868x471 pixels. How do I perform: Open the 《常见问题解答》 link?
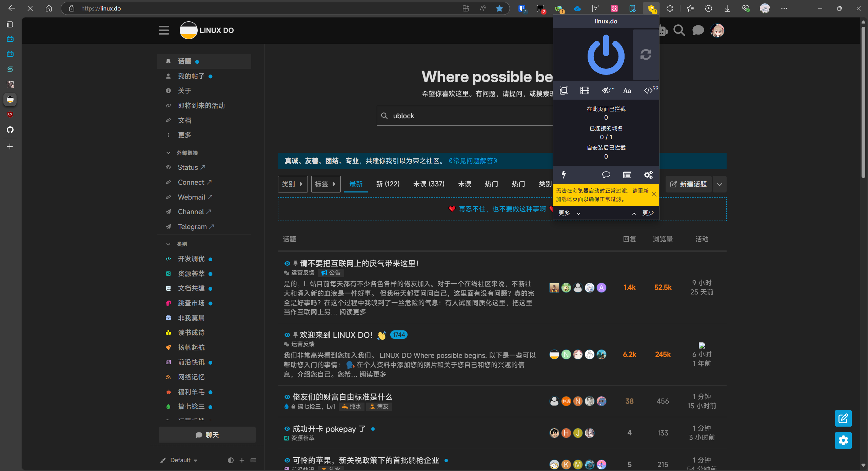coord(473,161)
